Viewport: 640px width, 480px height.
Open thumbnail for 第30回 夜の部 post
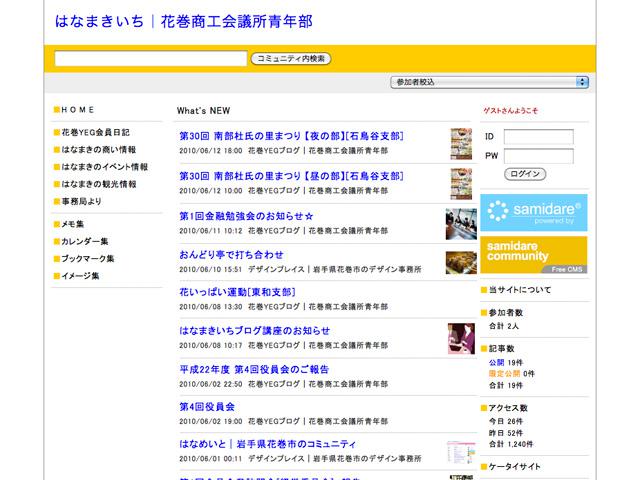tap(461, 143)
